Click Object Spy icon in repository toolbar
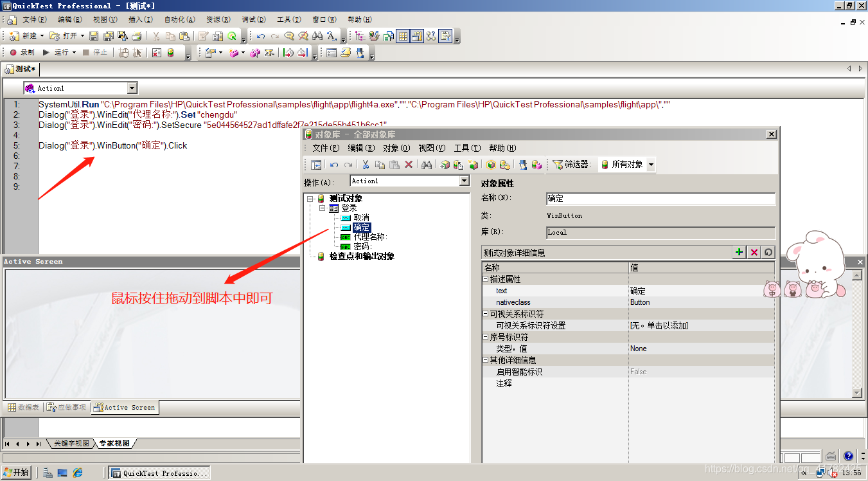The height and width of the screenshot is (481, 868). coord(523,165)
